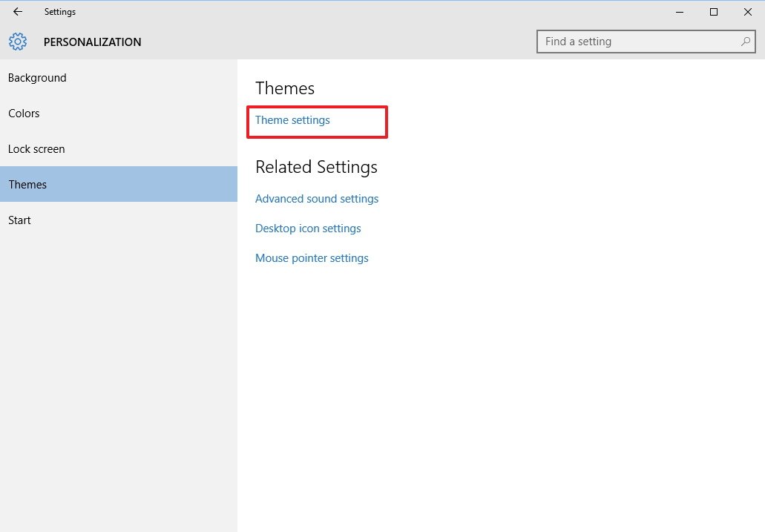
Task: Click the magnifier search icon
Action: pos(746,42)
